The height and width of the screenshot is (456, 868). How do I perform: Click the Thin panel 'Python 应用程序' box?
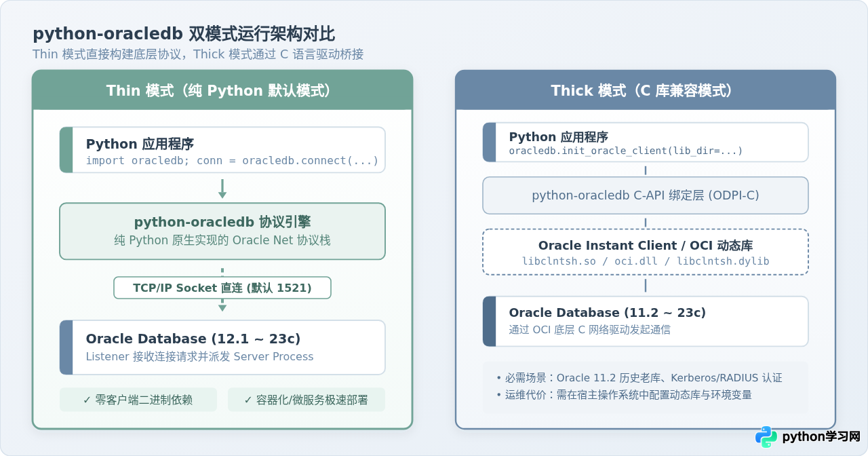(222, 150)
